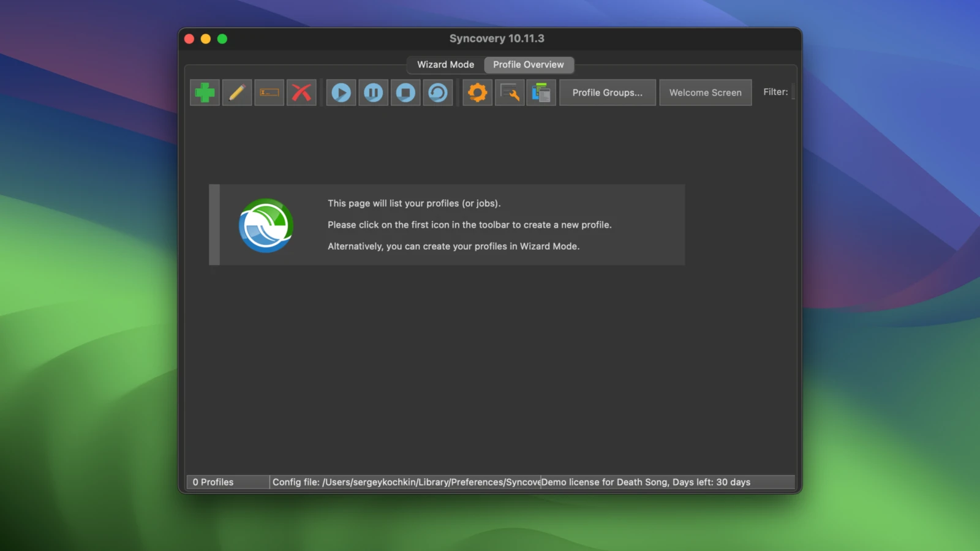Image resolution: width=980 pixels, height=551 pixels.
Task: Go to the Welcome Screen
Action: [x=705, y=92]
